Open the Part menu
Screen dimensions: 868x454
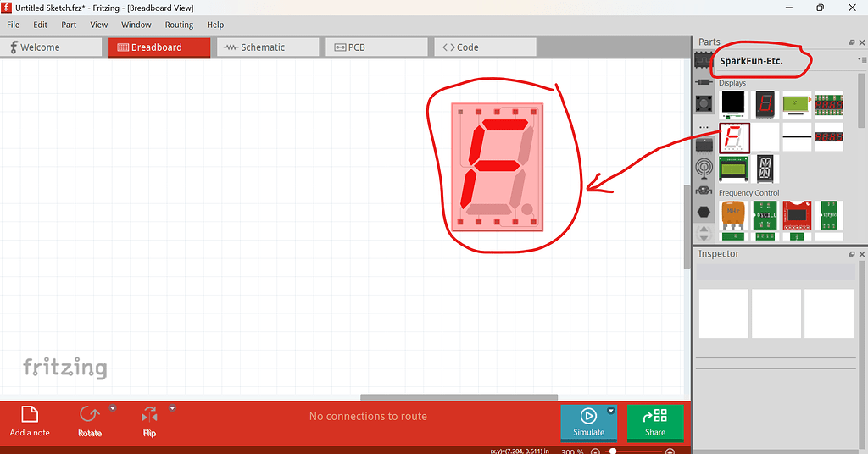(69, 25)
